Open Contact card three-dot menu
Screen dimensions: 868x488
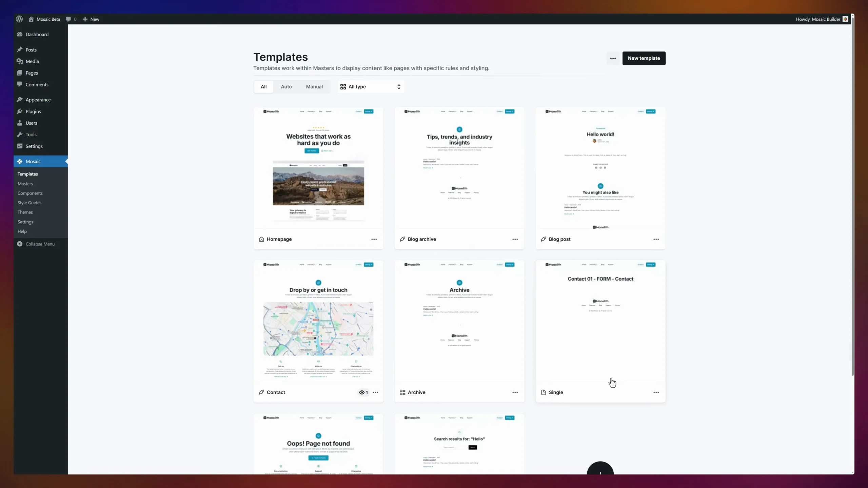[375, 392]
